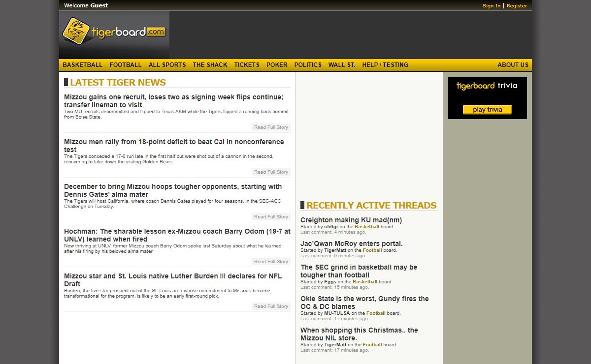The width and height of the screenshot is (591, 364).
Task: Read Full Story for Dennis Gates' alma mater article
Action: (x=271, y=217)
